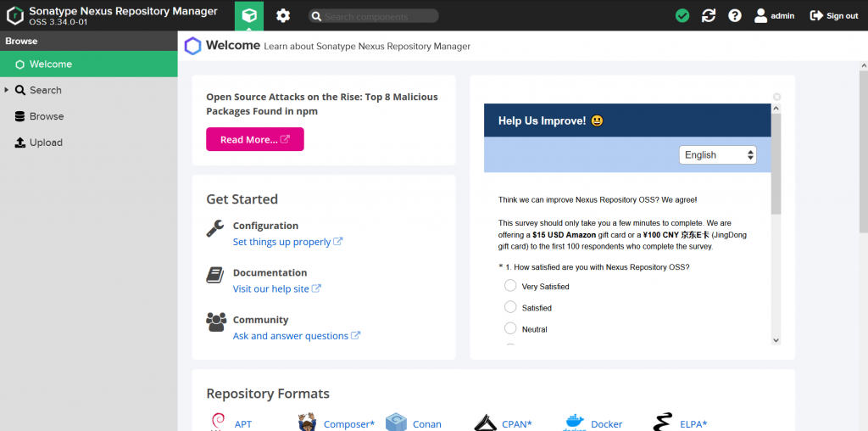
Task: Click the Docker whale icon
Action: click(575, 423)
